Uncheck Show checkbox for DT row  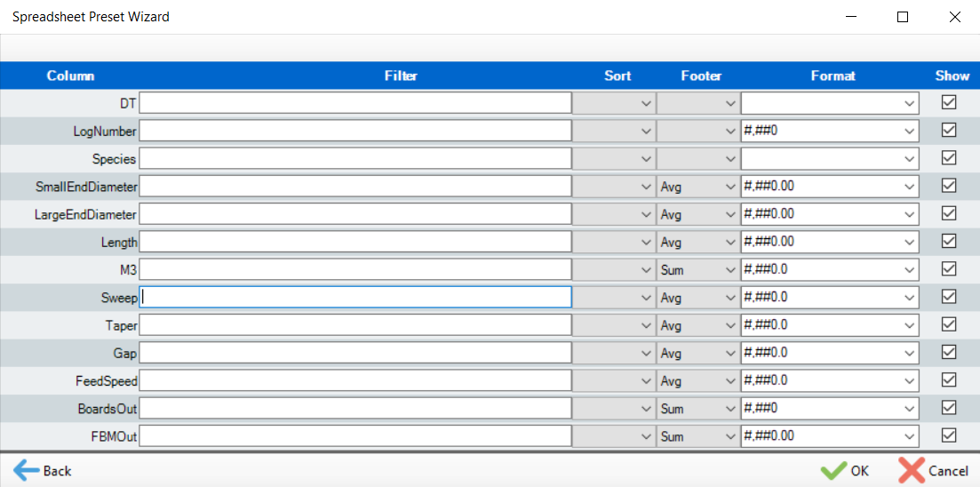pos(949,103)
